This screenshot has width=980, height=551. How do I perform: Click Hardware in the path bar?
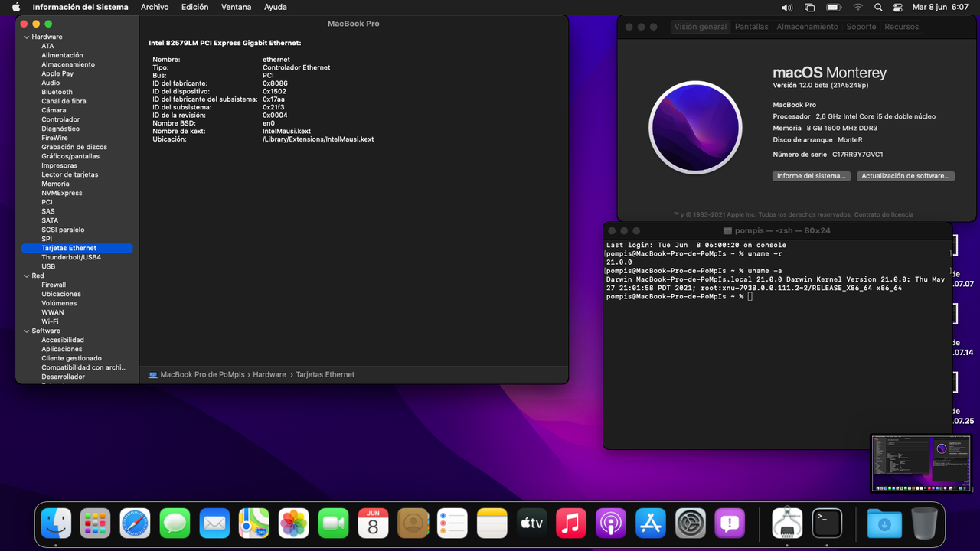tap(269, 375)
